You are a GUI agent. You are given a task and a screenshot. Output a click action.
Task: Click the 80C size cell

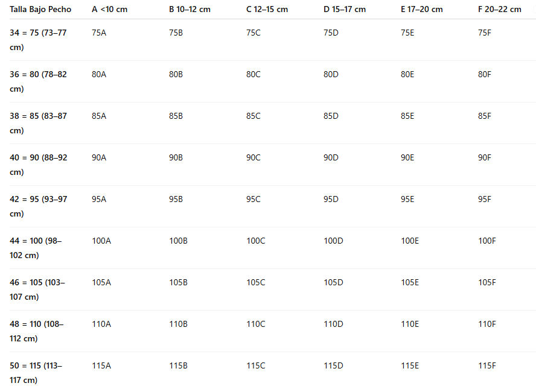pyautogui.click(x=254, y=74)
